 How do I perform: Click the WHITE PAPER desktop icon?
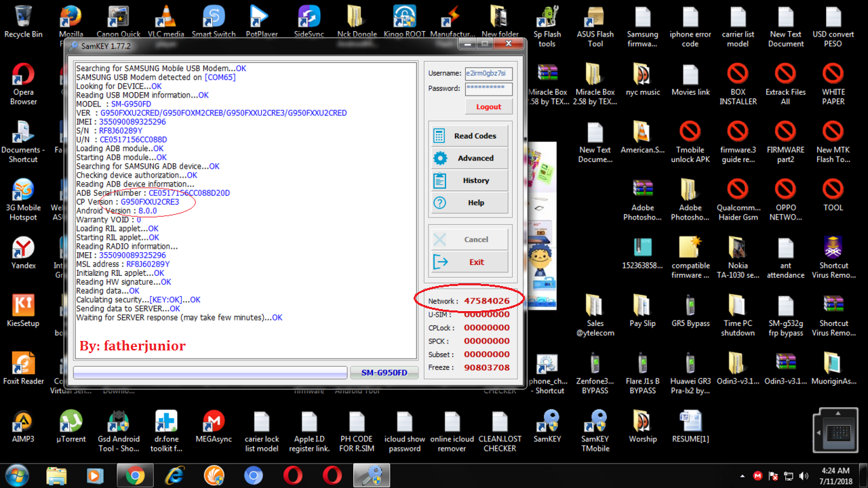[833, 84]
